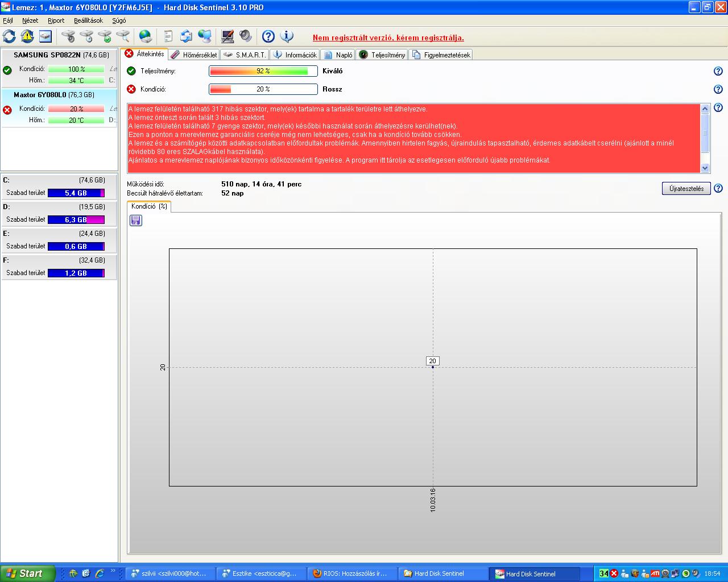Open the Napló tab

[338, 55]
